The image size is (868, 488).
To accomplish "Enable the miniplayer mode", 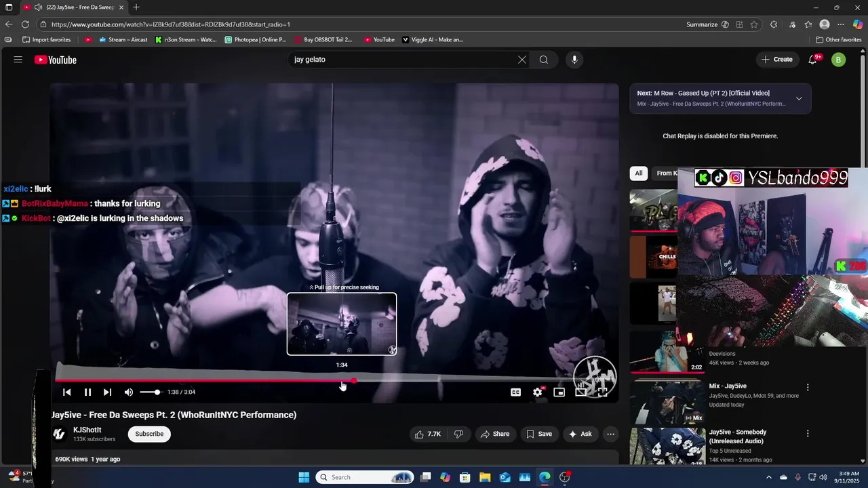I will pyautogui.click(x=559, y=392).
